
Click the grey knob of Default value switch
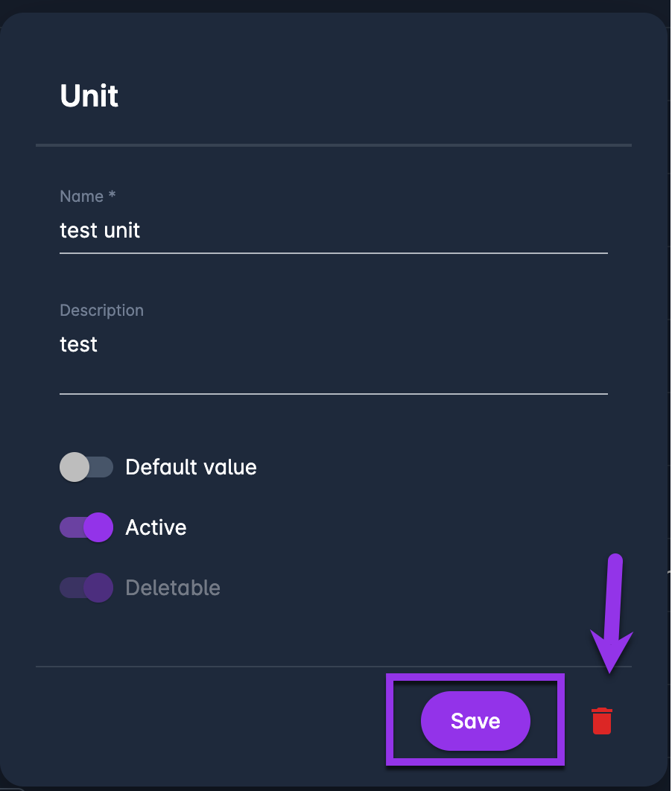click(75, 467)
